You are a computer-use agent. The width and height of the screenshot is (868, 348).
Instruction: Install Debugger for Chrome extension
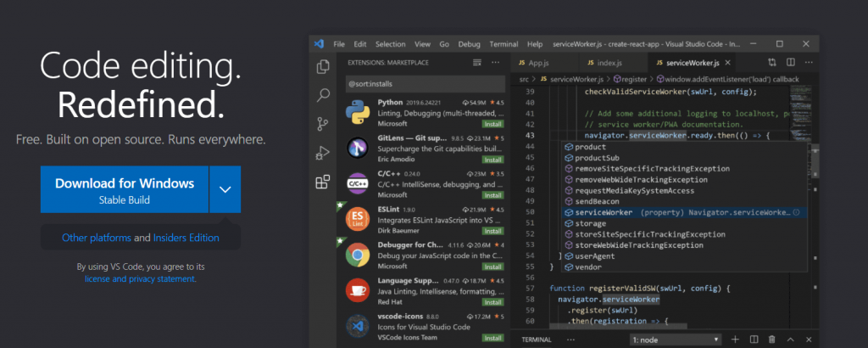[492, 267]
